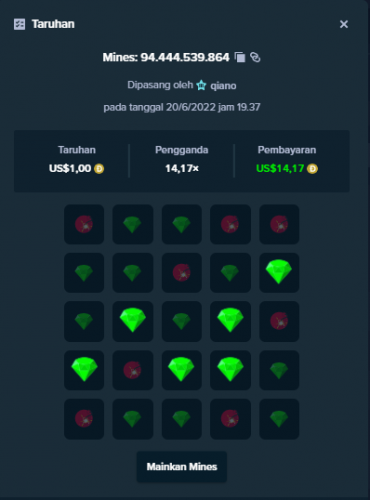Select the bright gem in row 4, column 3

[x=182, y=370]
